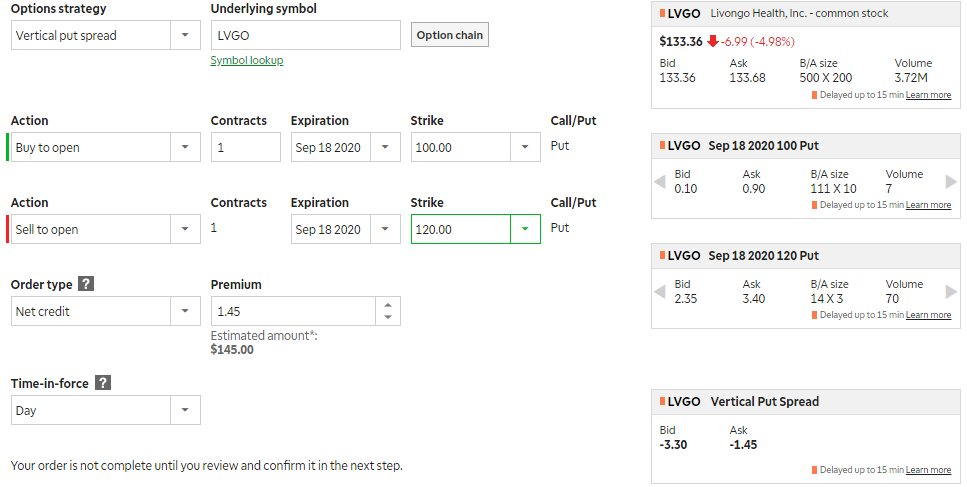967x487 pixels.
Task: Open the Symbol lookup link
Action: [247, 60]
